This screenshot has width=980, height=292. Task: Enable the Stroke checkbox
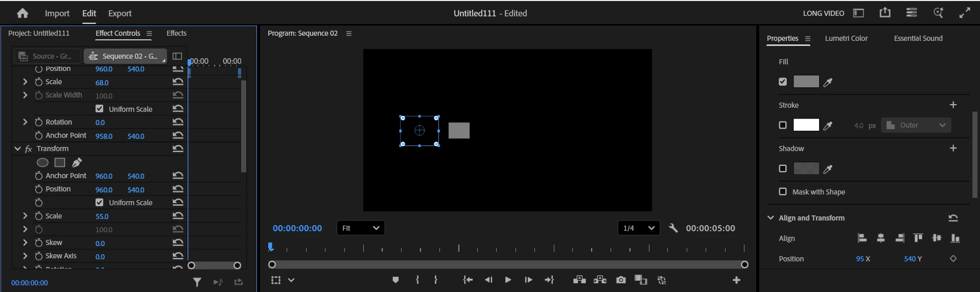point(783,125)
